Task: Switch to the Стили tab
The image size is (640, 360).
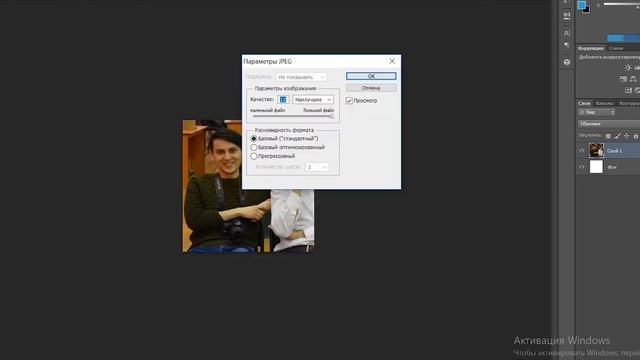Action: 616,48
